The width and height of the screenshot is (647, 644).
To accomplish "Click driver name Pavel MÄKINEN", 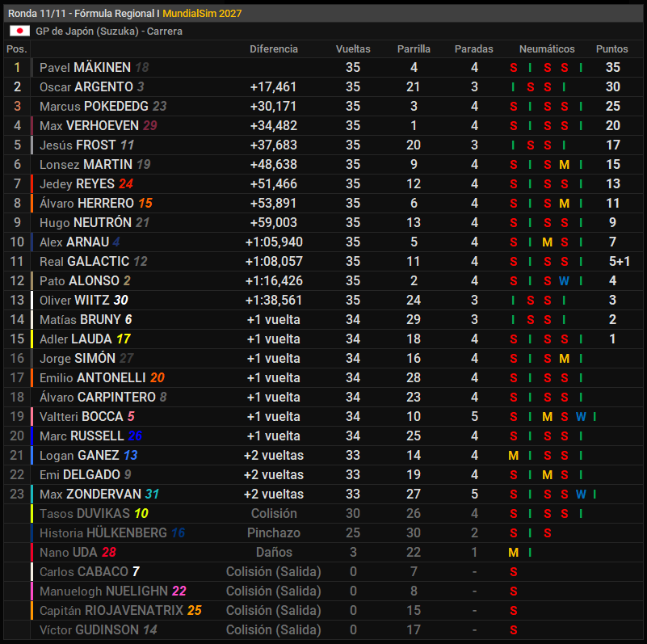I will coord(85,67).
